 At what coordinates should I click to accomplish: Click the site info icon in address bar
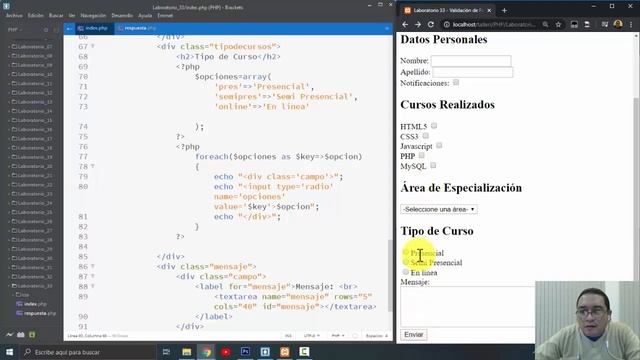click(x=447, y=24)
